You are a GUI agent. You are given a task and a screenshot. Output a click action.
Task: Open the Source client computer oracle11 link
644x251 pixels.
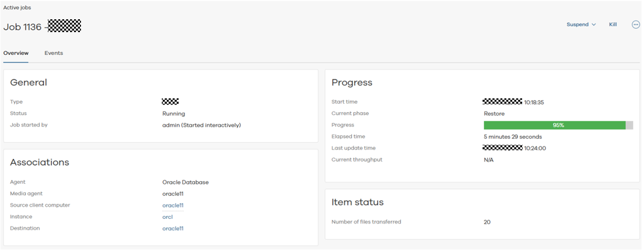pyautogui.click(x=173, y=205)
